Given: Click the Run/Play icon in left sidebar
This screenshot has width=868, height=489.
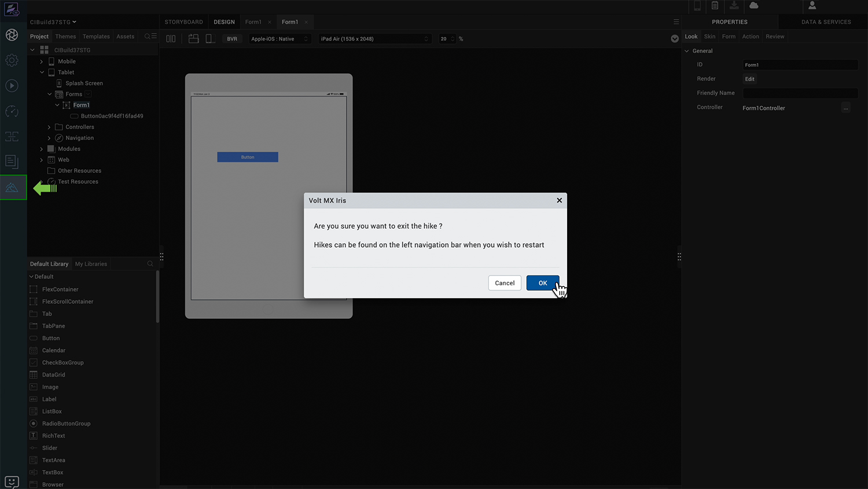Looking at the screenshot, I should pyautogui.click(x=12, y=86).
